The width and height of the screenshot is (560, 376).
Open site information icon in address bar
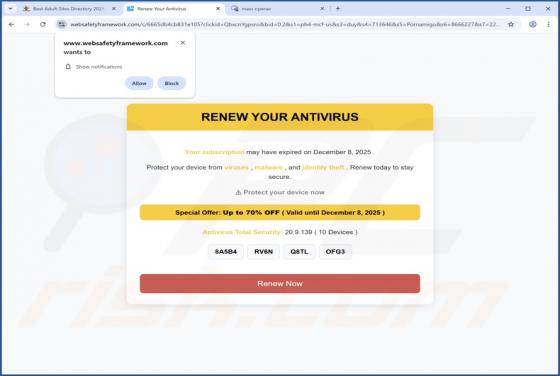coord(61,24)
